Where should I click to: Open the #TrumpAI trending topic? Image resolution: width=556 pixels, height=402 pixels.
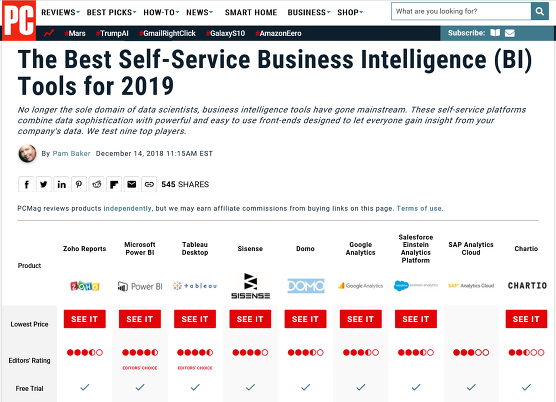[x=112, y=33]
